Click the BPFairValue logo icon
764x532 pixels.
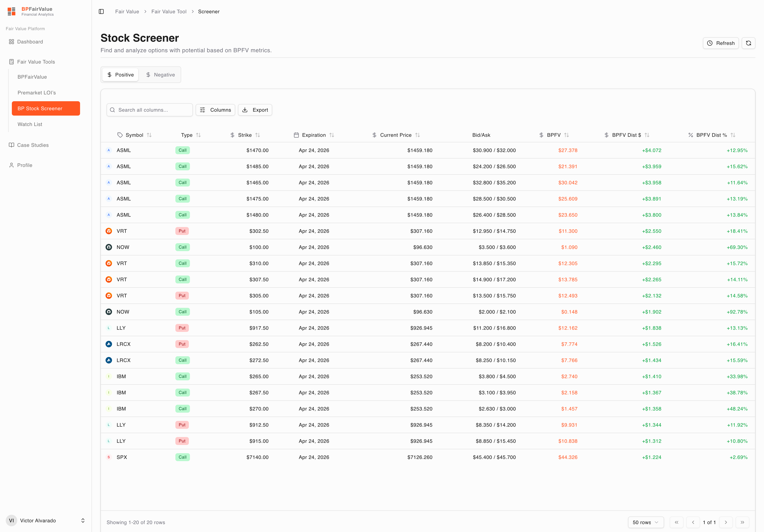pos(12,11)
